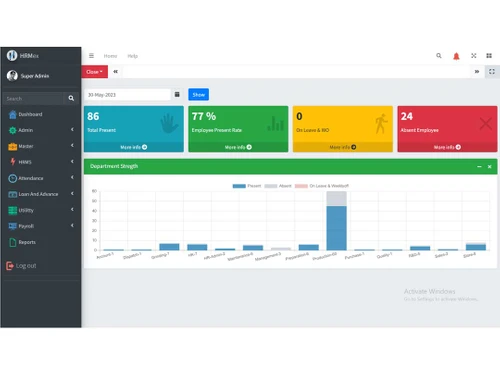Click the Utility icon in sidebar
The image size is (500, 375).
12,210
